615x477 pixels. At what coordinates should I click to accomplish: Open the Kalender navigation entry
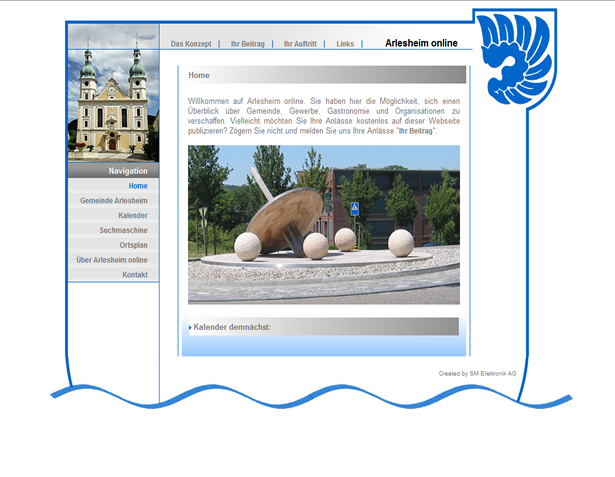tap(133, 216)
